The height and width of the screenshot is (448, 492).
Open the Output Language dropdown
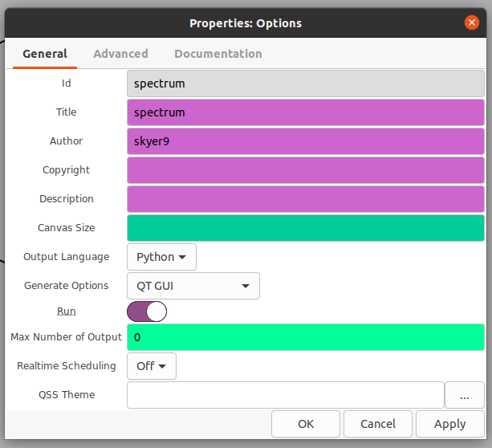point(161,257)
